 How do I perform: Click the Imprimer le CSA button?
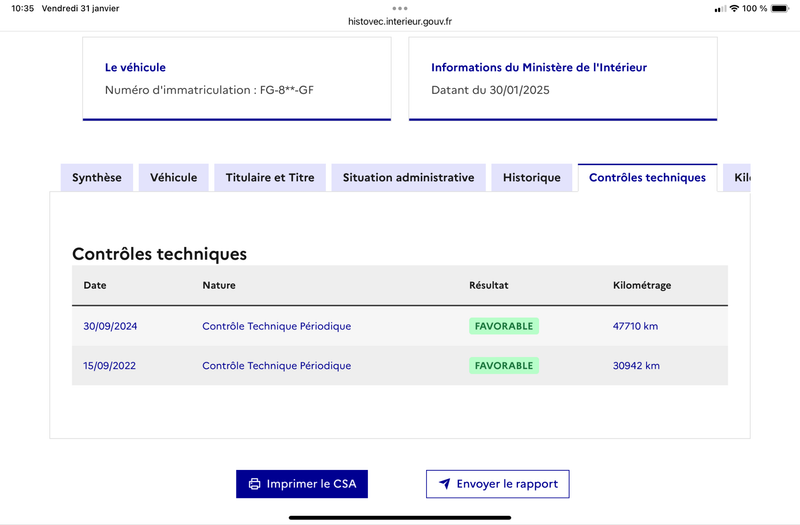pyautogui.click(x=302, y=484)
